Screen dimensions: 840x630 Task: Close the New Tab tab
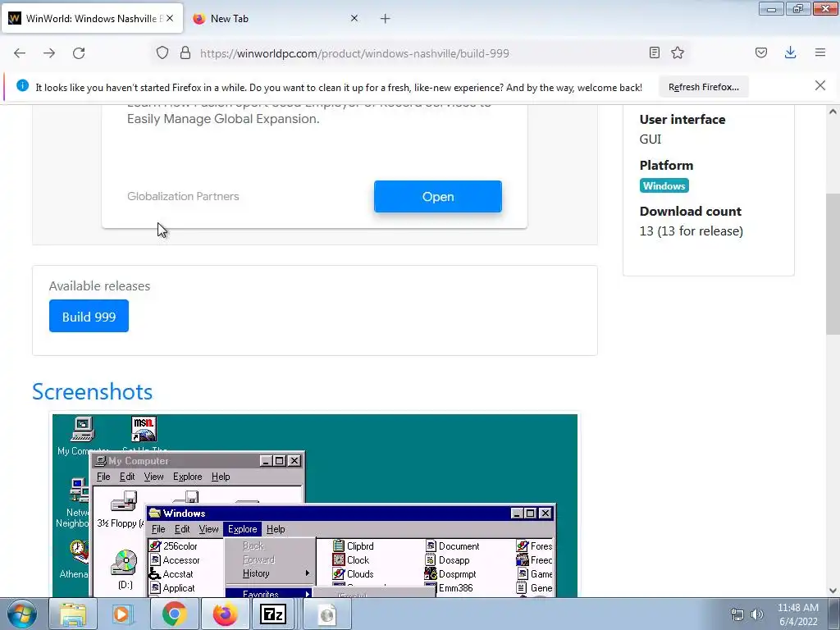[x=354, y=18]
